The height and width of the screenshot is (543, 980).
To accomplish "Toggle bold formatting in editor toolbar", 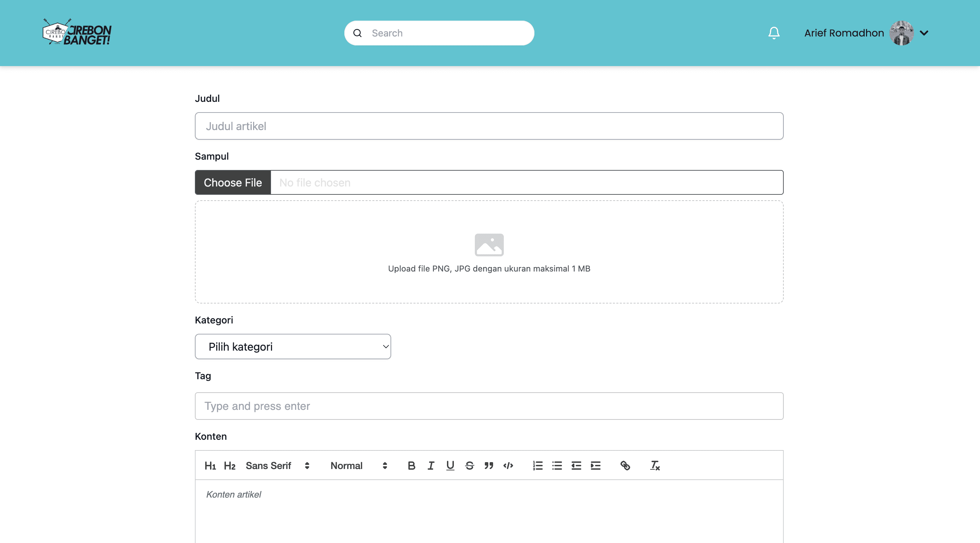I will point(411,466).
